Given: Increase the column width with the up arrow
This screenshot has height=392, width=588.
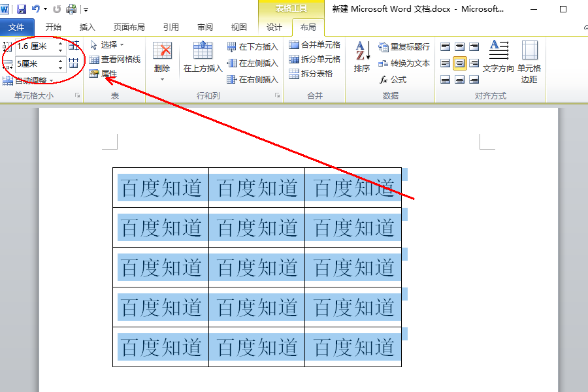Looking at the screenshot, I should [x=60, y=61].
